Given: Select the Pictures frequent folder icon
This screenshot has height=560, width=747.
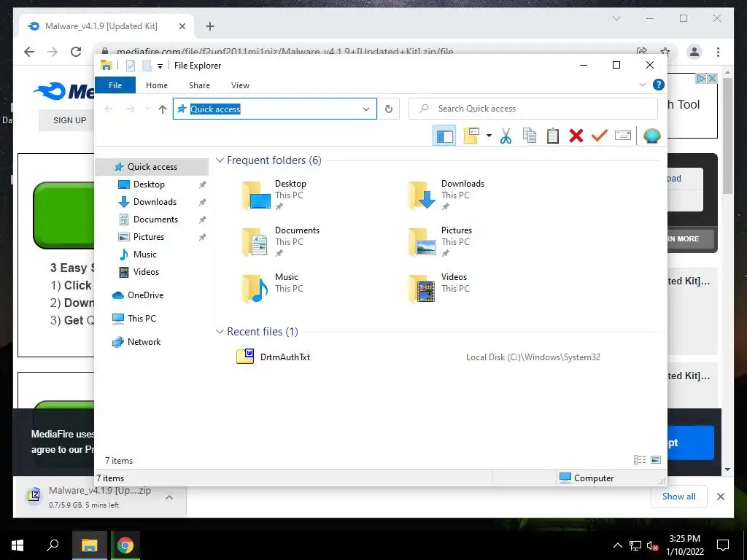Looking at the screenshot, I should pos(422,242).
